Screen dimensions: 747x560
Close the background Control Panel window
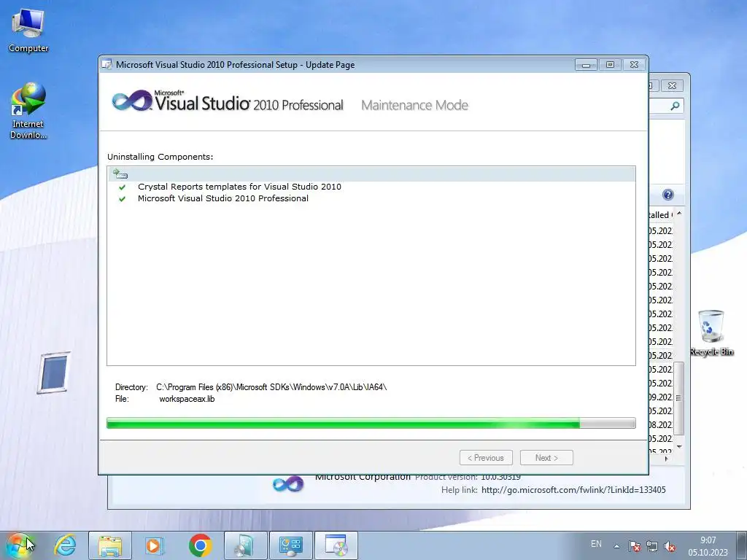pyautogui.click(x=672, y=86)
